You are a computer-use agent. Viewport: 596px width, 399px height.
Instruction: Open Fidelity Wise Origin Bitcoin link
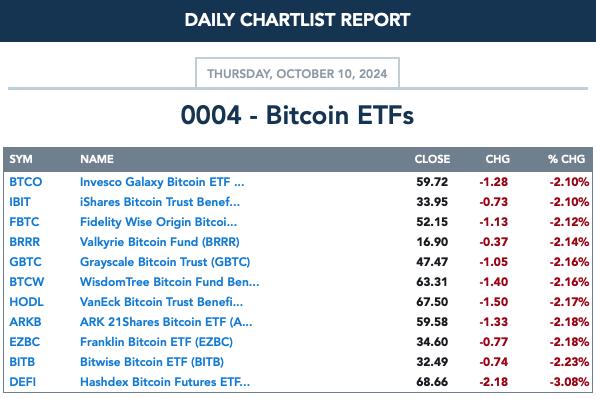point(158,222)
